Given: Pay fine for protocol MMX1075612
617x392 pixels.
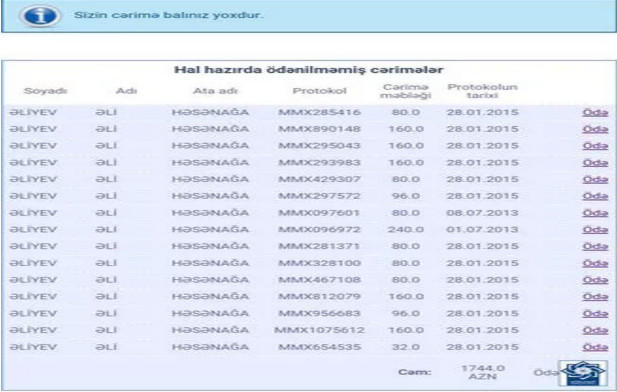Looking at the screenshot, I should [x=595, y=331].
